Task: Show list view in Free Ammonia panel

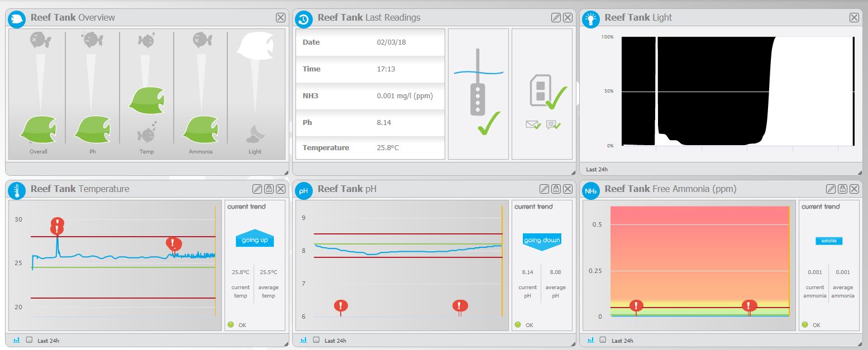Action: tap(603, 340)
